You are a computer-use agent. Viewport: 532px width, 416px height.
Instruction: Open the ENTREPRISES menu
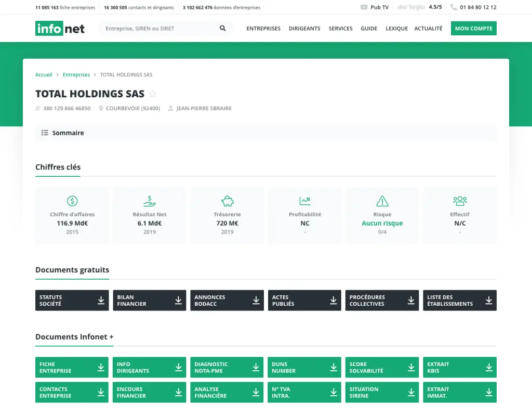[x=263, y=29]
